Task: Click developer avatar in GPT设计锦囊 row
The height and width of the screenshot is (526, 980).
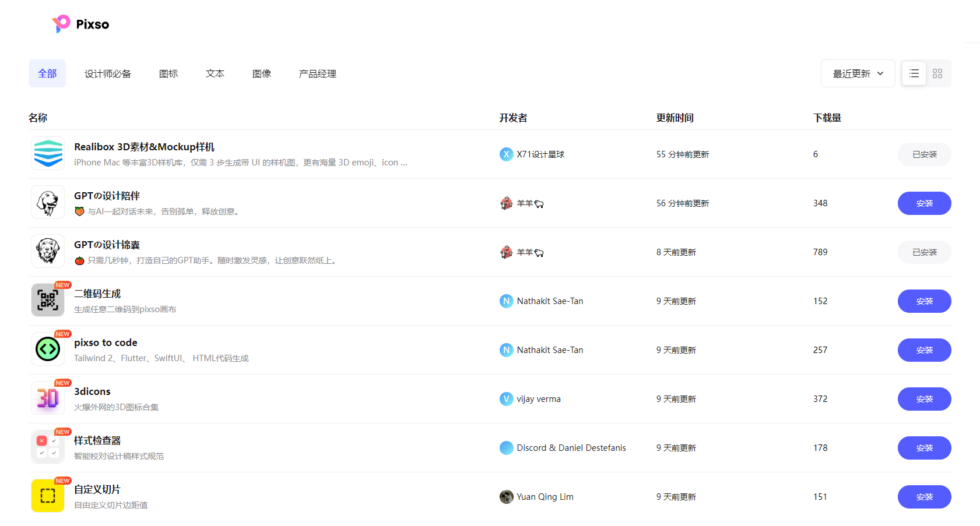Action: 507,252
